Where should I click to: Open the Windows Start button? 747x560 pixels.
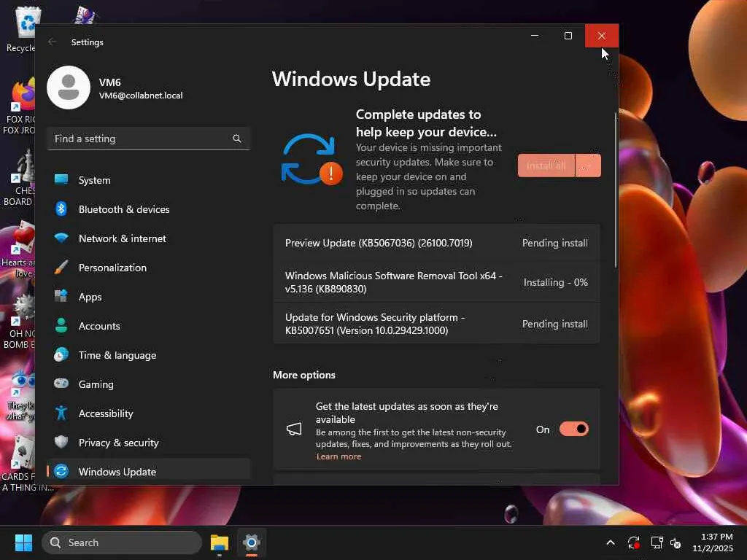point(23,542)
